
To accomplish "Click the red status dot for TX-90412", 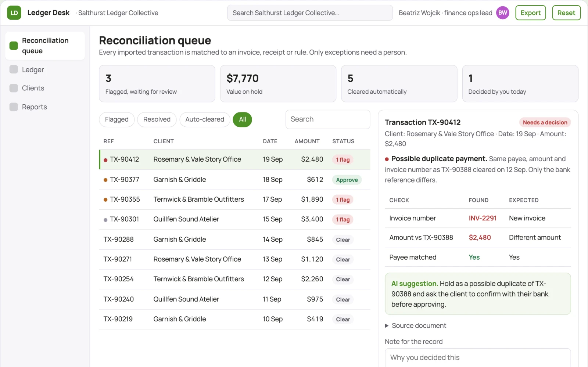I will [105, 160].
